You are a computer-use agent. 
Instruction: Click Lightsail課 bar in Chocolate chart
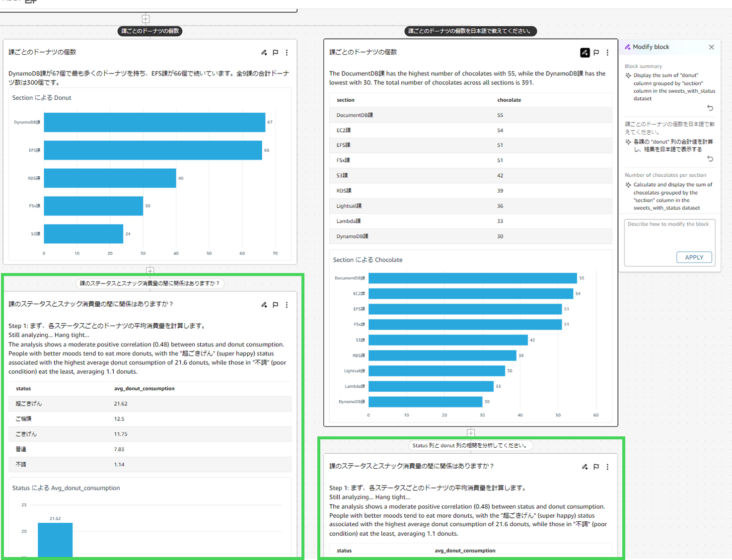pyautogui.click(x=437, y=371)
